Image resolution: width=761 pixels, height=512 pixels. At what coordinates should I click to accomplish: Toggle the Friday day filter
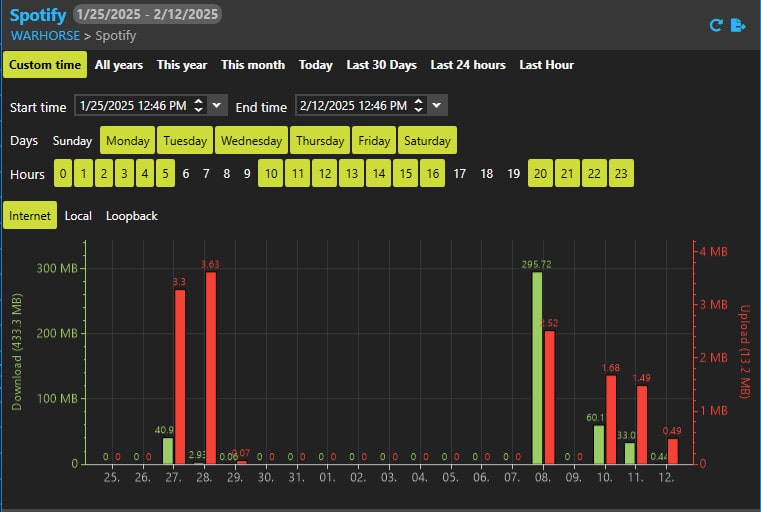tap(374, 140)
